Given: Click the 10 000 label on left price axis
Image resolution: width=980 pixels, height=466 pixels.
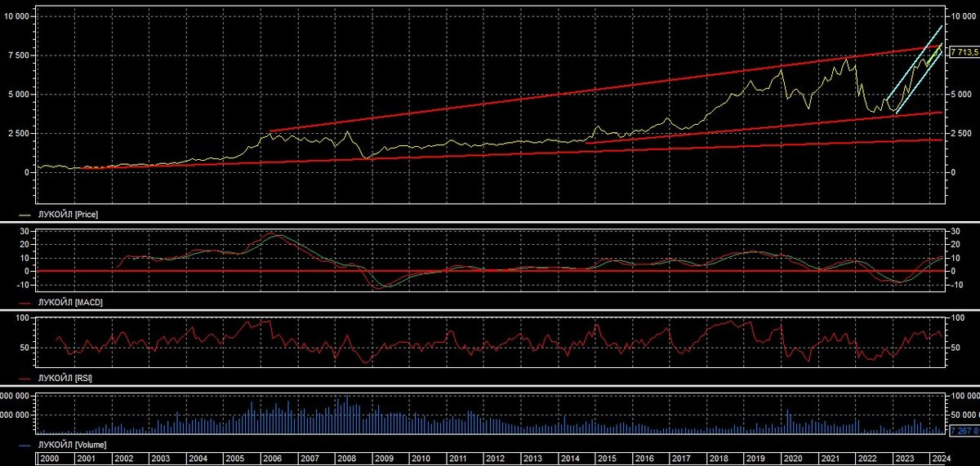Looking at the screenshot, I should click(16, 16).
